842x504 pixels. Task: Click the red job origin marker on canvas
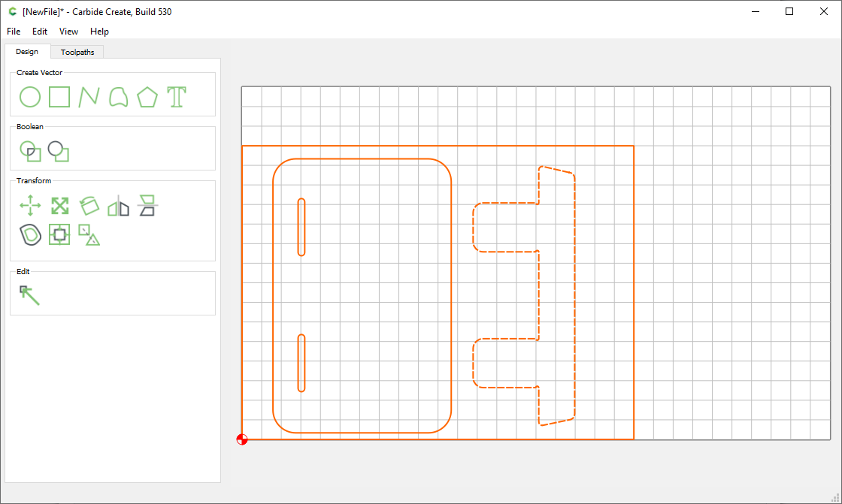[x=242, y=439]
